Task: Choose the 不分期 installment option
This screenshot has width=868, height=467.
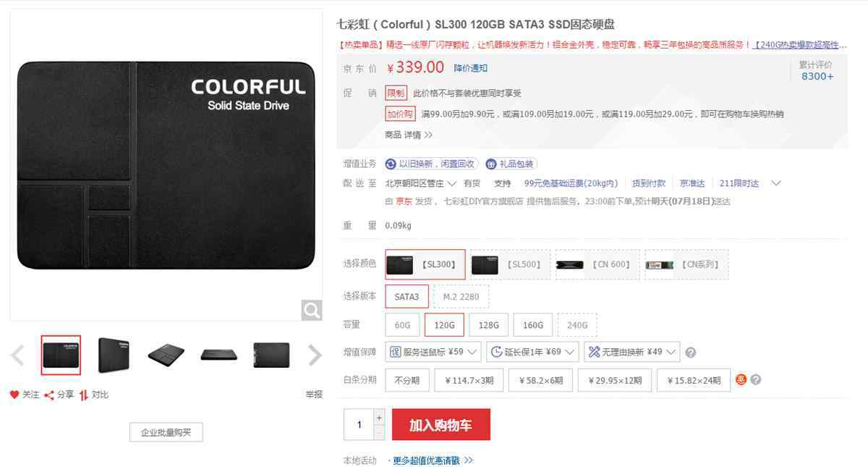Action: click(x=407, y=380)
